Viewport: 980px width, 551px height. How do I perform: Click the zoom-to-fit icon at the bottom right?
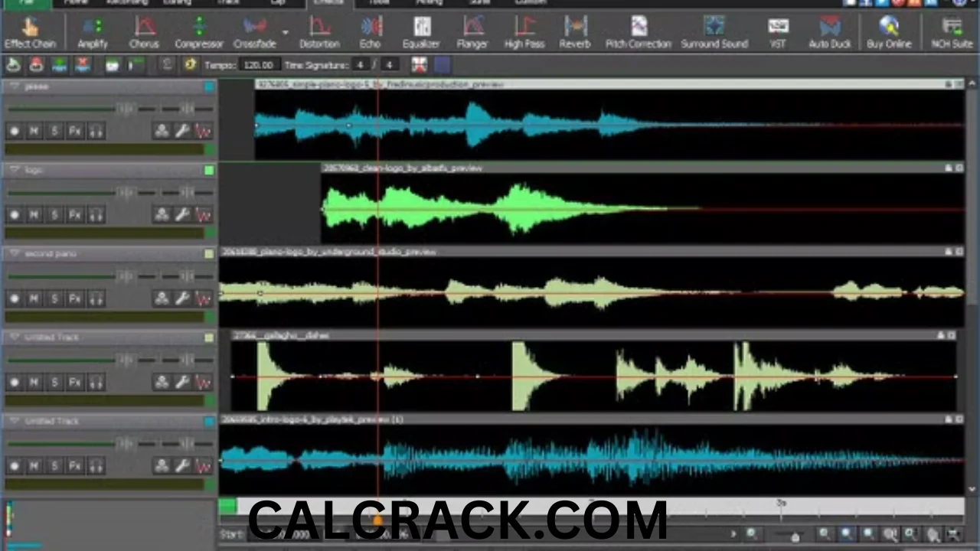pyautogui.click(x=954, y=535)
